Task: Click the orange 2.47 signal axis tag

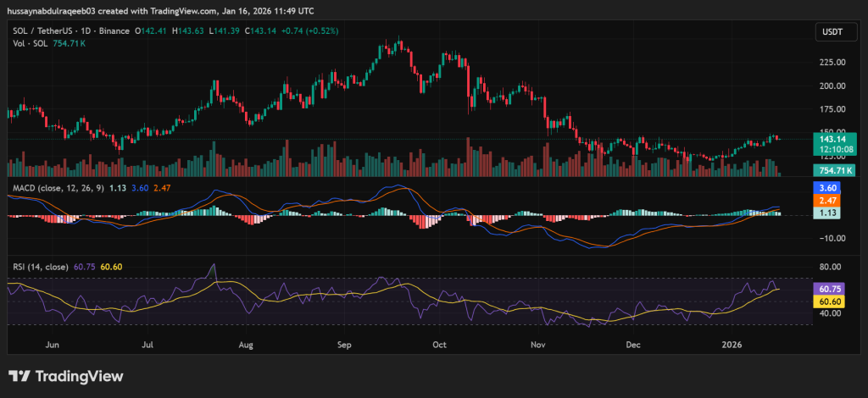Action: [x=828, y=201]
